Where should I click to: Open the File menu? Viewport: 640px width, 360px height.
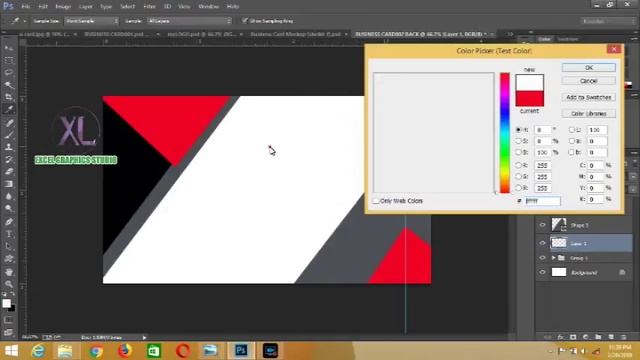(x=25, y=7)
